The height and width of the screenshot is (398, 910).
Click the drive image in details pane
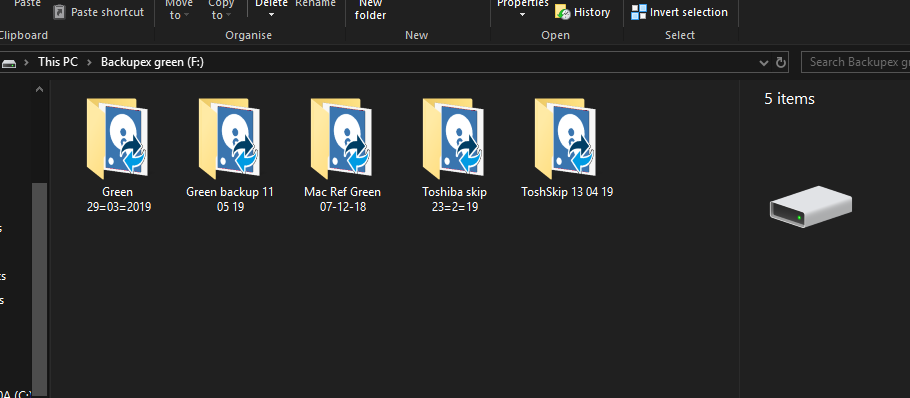(x=811, y=207)
